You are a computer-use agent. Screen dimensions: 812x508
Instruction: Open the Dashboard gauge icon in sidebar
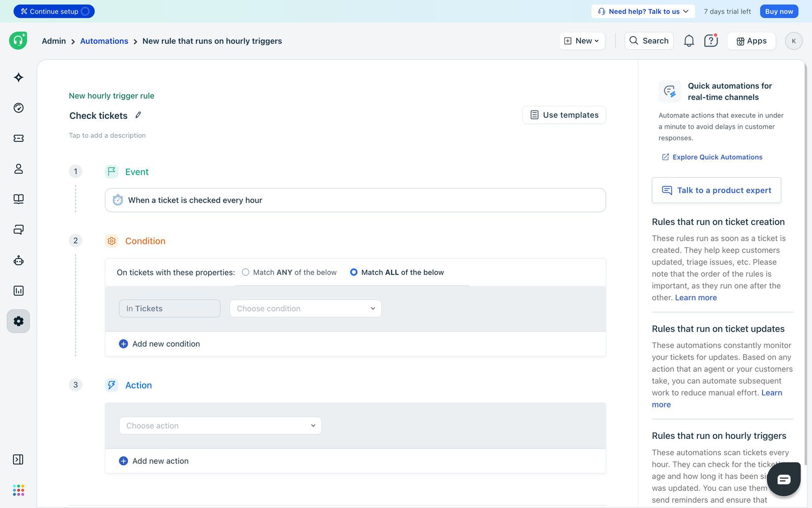coord(18,108)
